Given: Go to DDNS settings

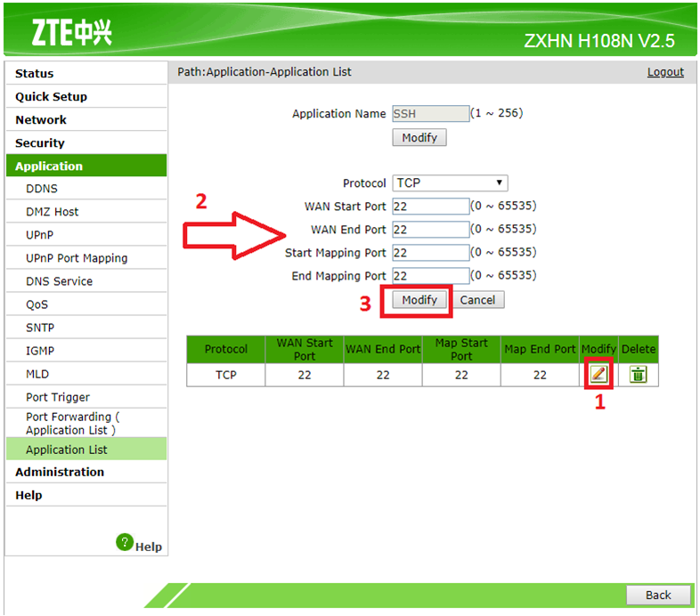Looking at the screenshot, I should 42,189.
